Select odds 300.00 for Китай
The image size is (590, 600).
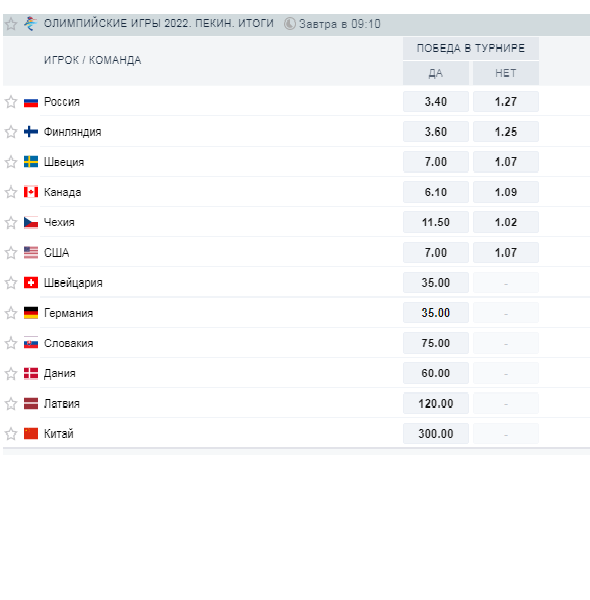pyautogui.click(x=436, y=434)
